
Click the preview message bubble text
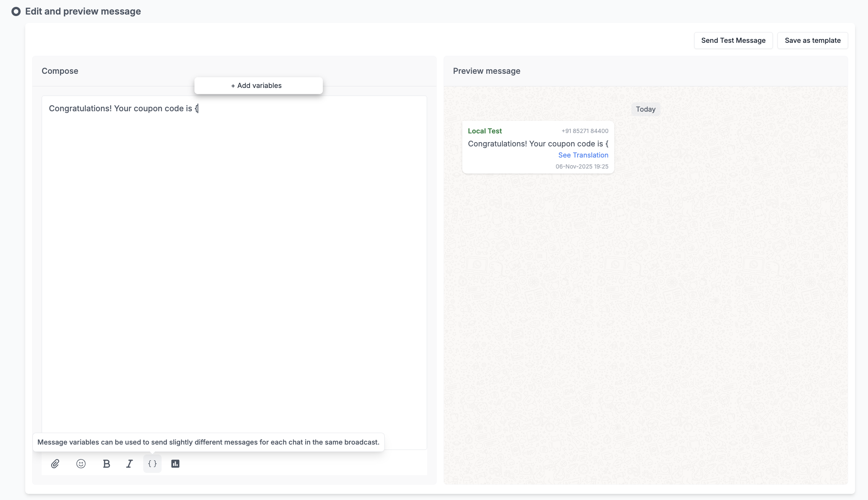click(538, 144)
